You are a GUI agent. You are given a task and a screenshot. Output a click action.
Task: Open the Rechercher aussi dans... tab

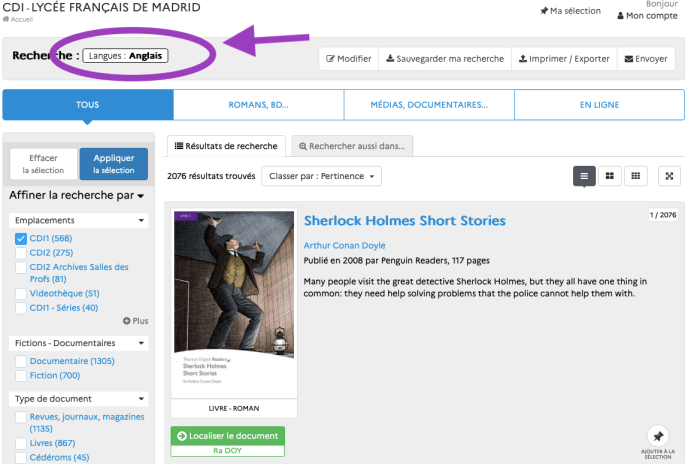[x=351, y=146]
